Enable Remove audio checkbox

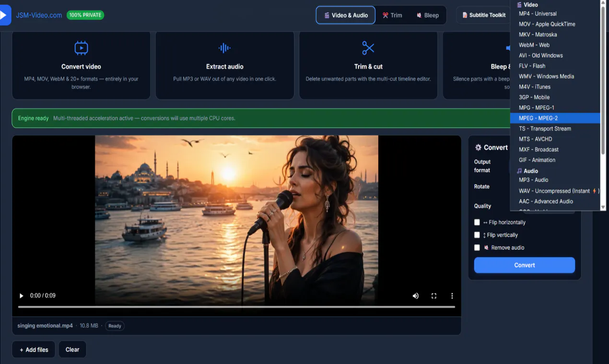477,248
